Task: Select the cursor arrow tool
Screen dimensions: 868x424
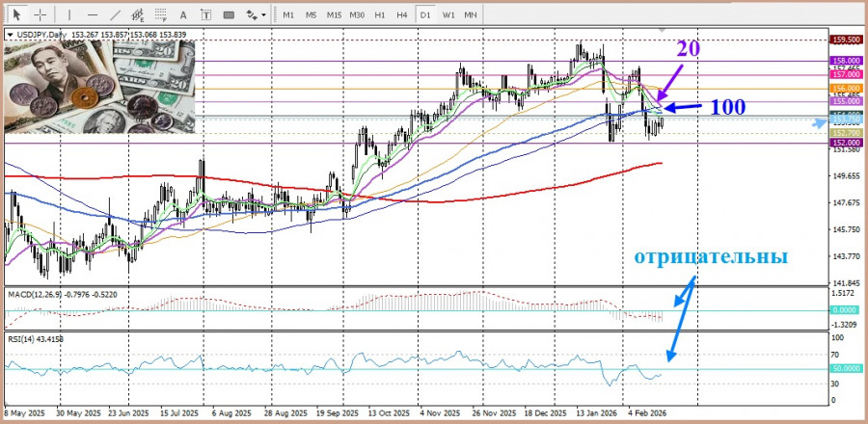Action: pos(16,14)
